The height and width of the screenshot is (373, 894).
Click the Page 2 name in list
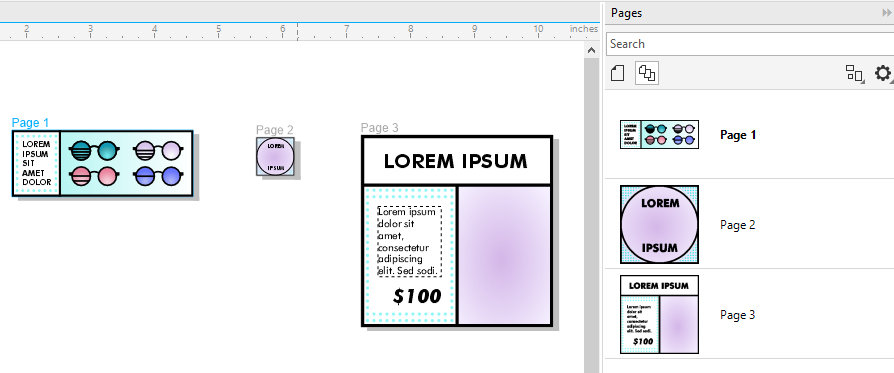tap(737, 225)
